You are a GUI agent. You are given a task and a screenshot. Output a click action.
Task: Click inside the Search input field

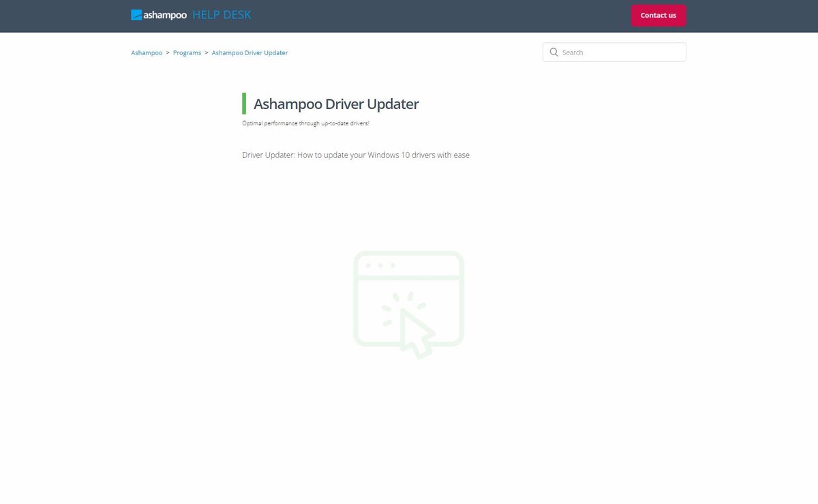coord(613,52)
